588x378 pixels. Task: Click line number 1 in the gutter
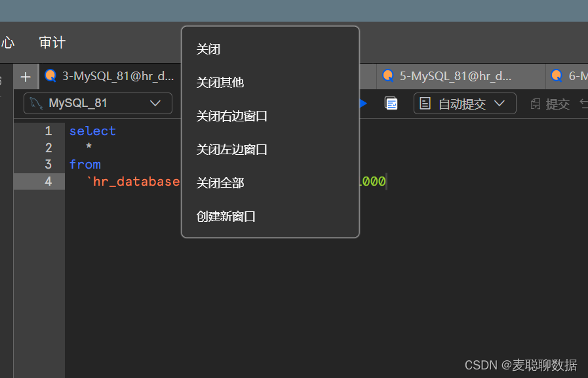pos(49,131)
